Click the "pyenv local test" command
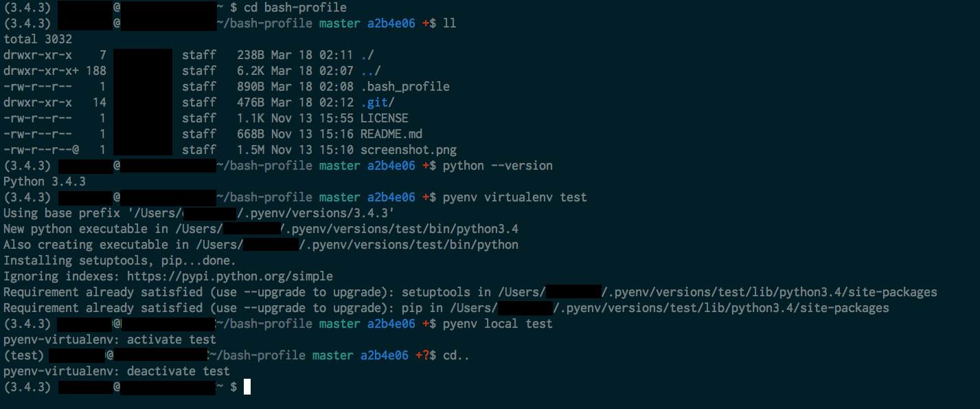This screenshot has width=980, height=409. click(x=498, y=324)
